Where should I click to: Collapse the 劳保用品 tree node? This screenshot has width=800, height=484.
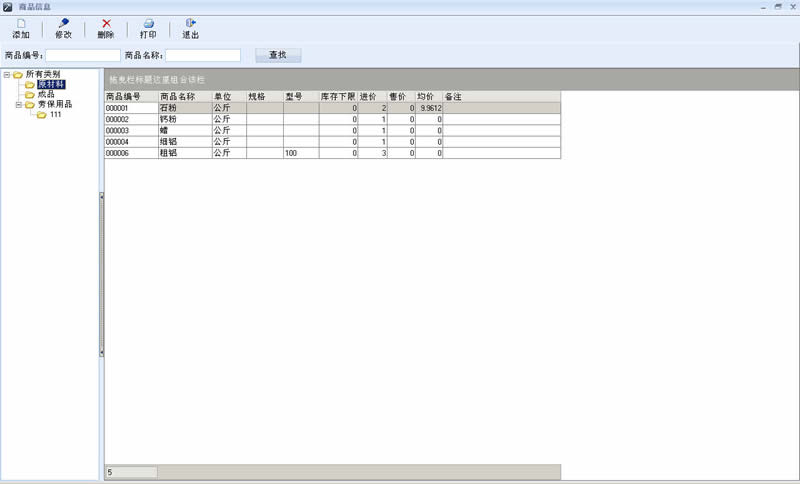(18, 105)
